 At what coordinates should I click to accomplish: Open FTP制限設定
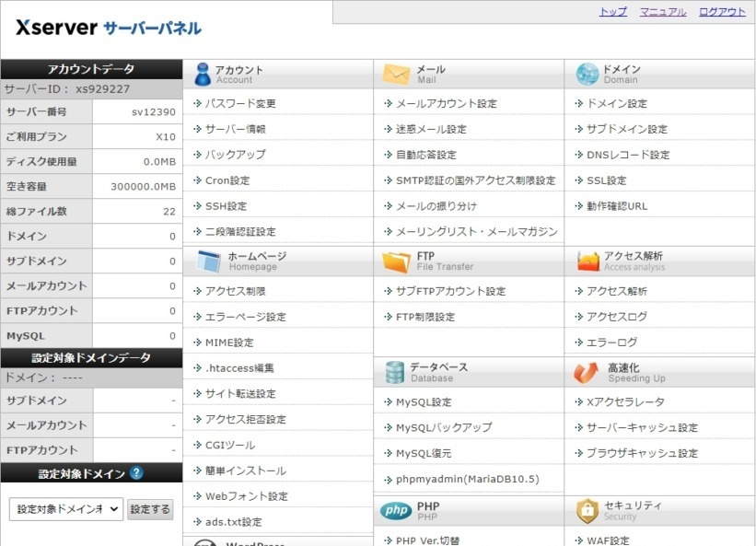(x=425, y=317)
